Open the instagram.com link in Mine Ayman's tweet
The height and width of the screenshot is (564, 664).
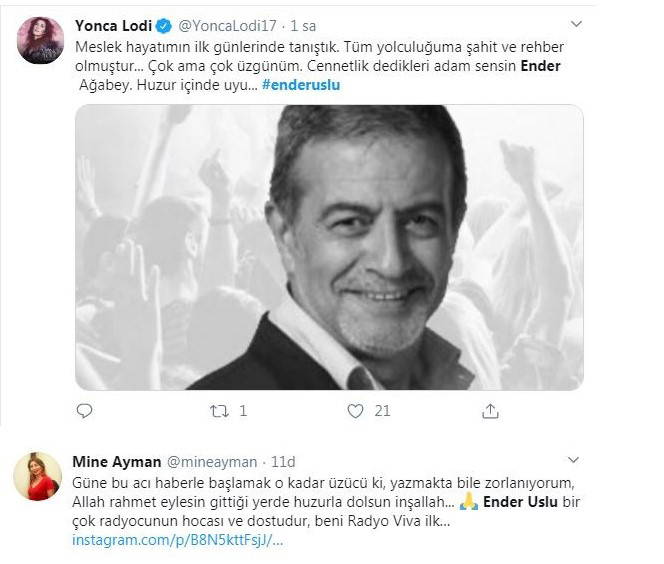[x=177, y=540]
